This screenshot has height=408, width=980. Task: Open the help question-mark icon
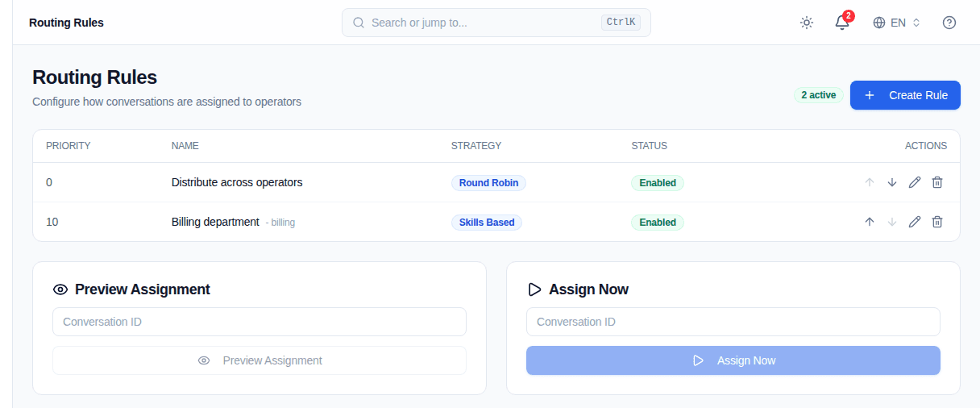click(949, 23)
